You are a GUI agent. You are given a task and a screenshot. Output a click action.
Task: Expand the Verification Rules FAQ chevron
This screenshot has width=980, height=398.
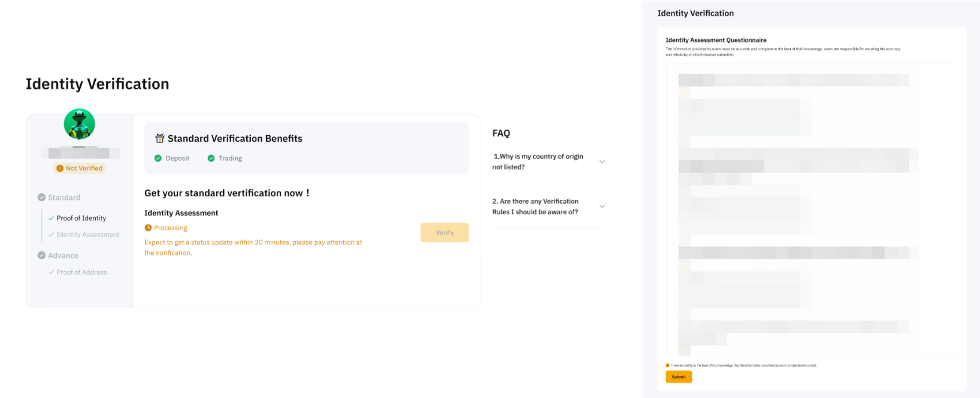coord(602,206)
